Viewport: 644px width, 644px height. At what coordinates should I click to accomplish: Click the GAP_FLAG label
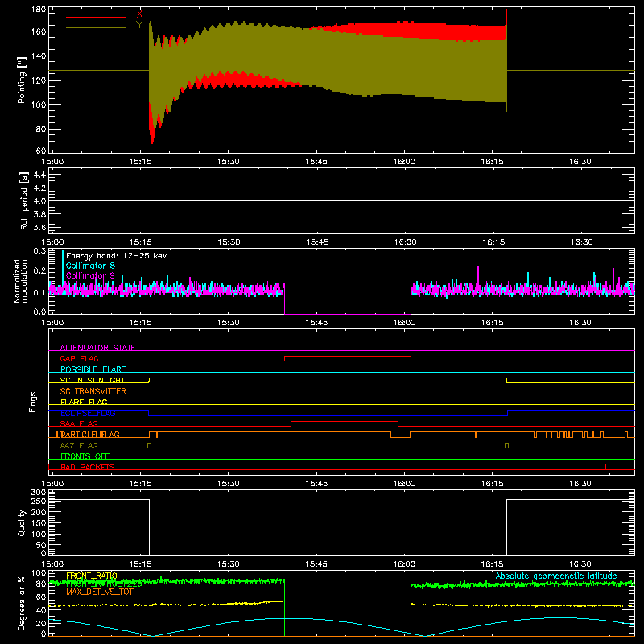pyautogui.click(x=79, y=358)
